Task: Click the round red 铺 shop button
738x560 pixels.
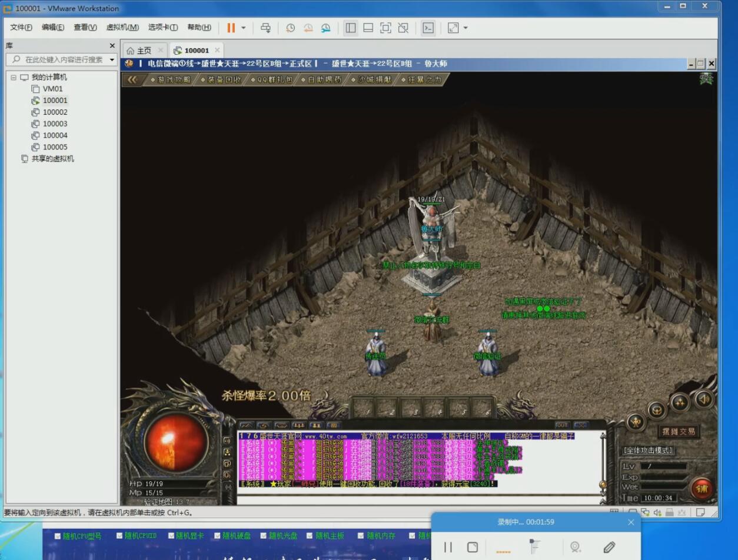Action: (x=702, y=488)
